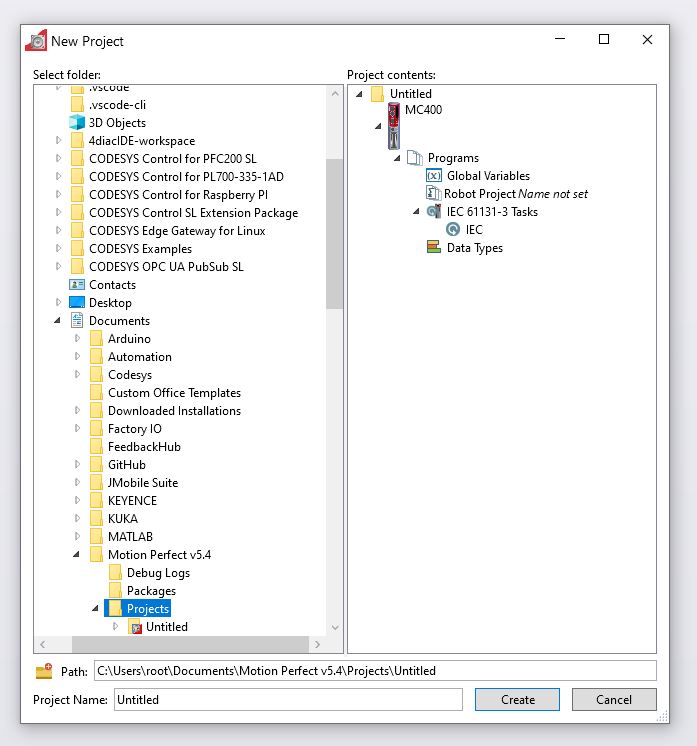This screenshot has height=746, width=697.
Task: Click the Create button
Action: [517, 700]
